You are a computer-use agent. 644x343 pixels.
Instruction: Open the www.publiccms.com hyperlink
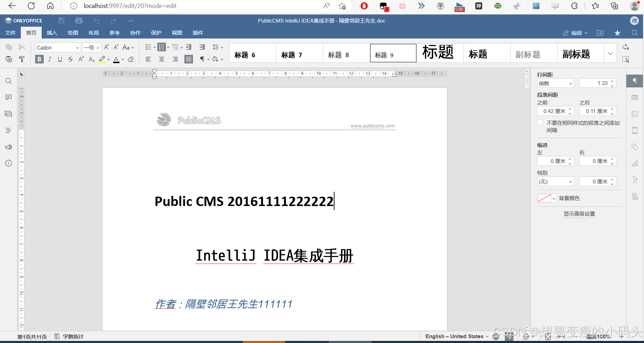coord(372,126)
